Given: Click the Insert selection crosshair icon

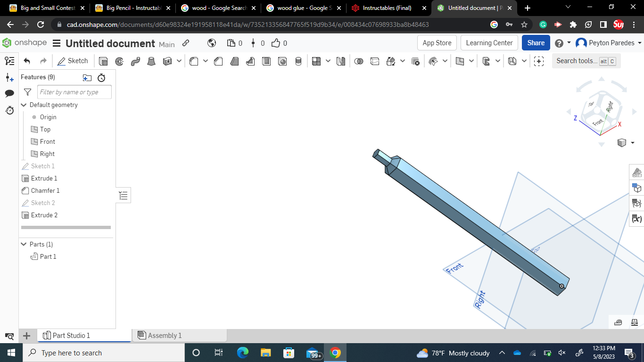Looking at the screenshot, I should [539, 61].
